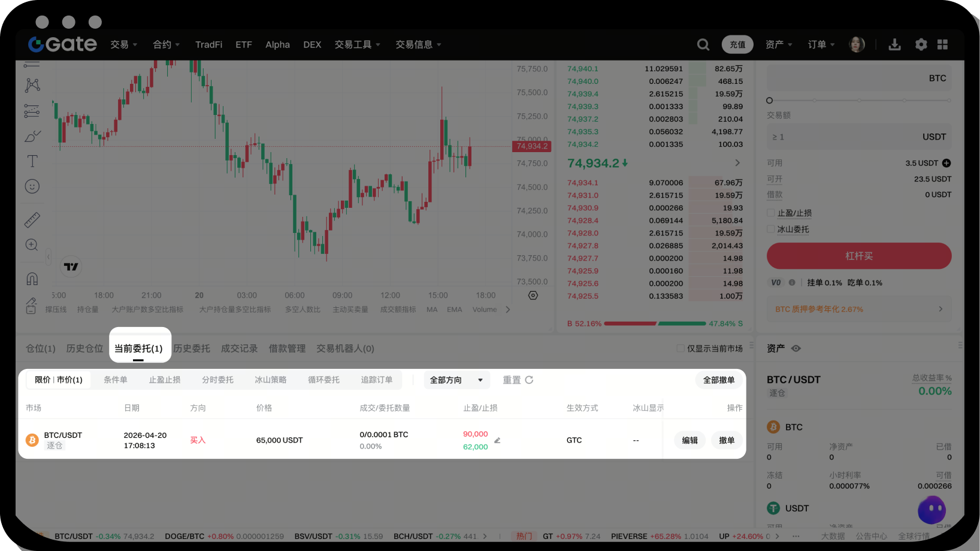The image size is (980, 551).
Task: Click the zoom-in magnifier chart tool
Action: pyautogui.click(x=32, y=245)
